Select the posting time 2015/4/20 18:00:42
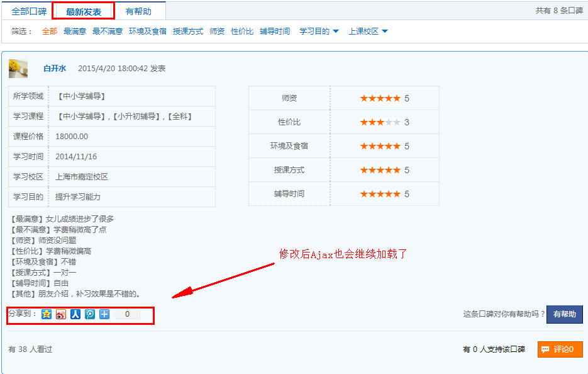The image size is (588, 374). [x=113, y=69]
